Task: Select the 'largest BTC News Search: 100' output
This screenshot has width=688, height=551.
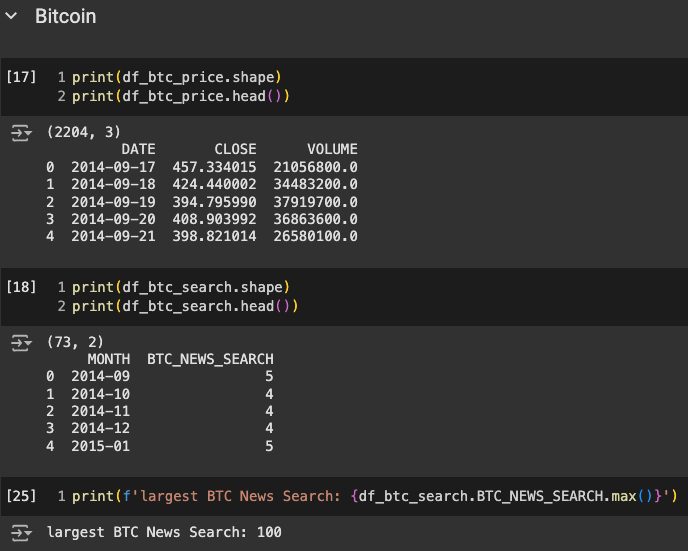Action: point(164,532)
